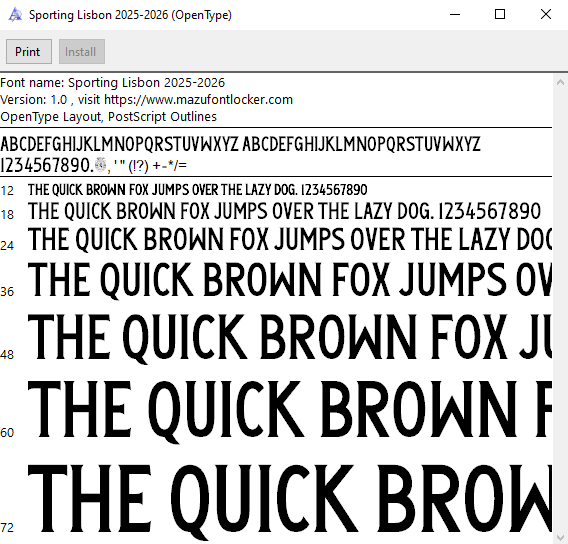568x544 pixels.
Task: Select the 72-point sample sentence
Action: [290, 501]
